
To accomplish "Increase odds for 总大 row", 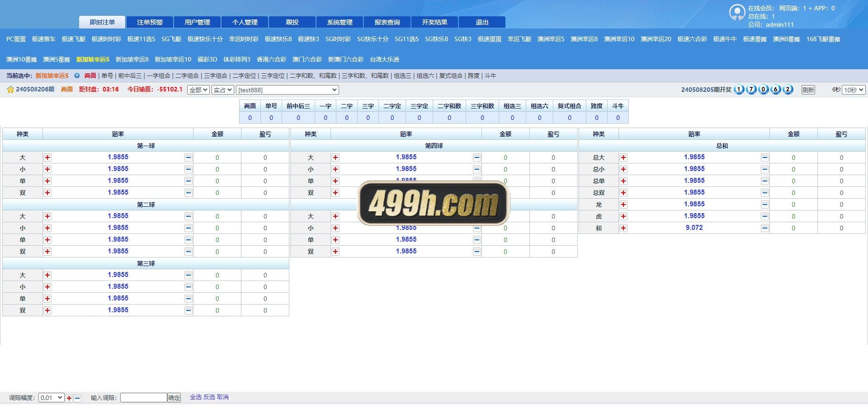I will click(x=623, y=157).
